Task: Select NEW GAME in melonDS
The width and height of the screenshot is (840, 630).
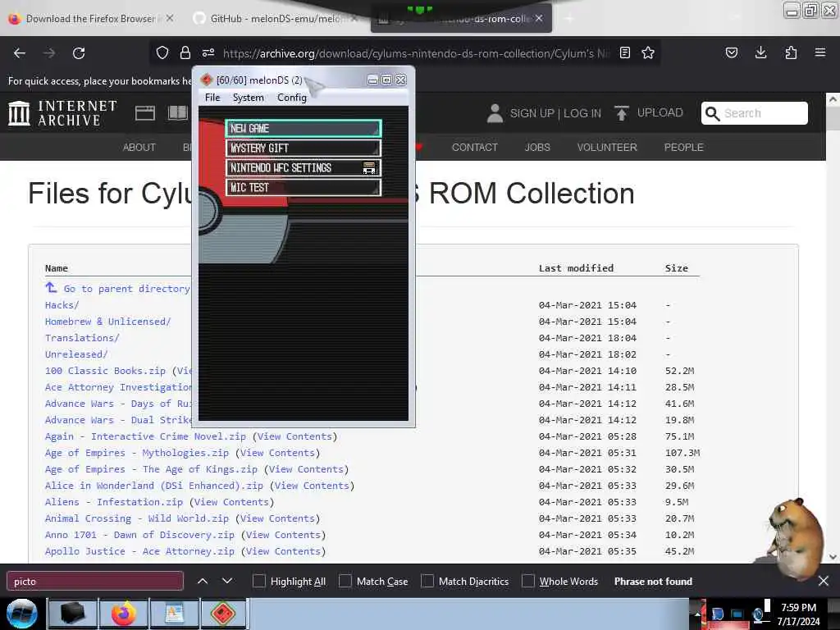Action: [304, 128]
